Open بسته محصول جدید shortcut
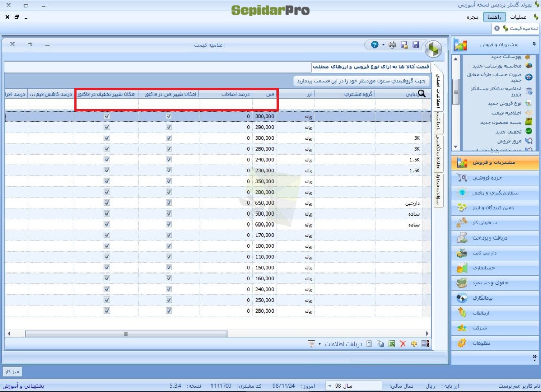 tap(501, 122)
